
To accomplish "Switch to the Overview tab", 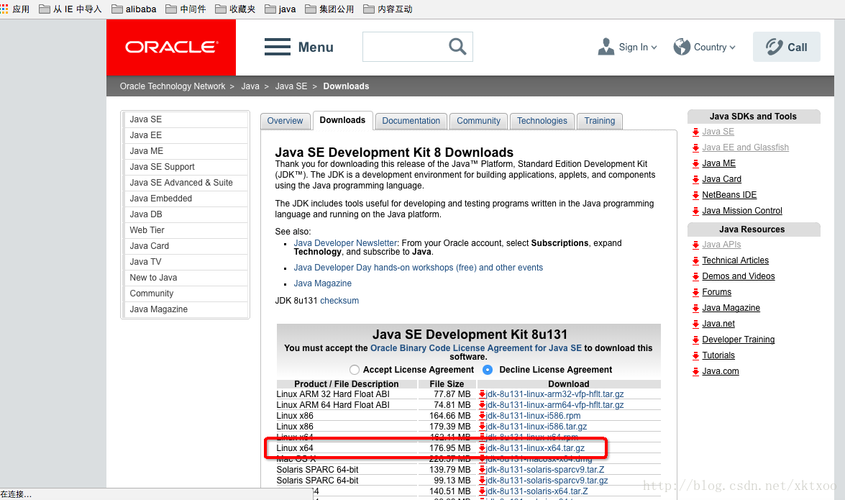I will pyautogui.click(x=285, y=121).
